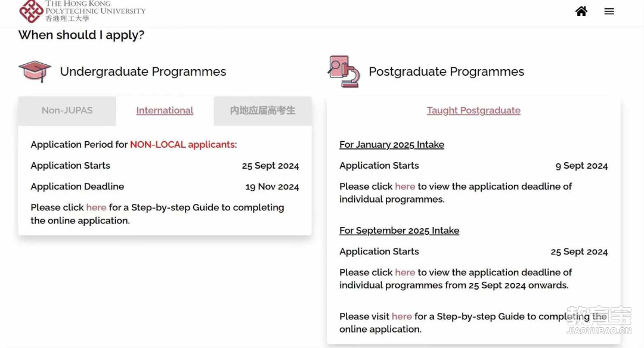Switch to the Non-JUPAS tab
Image resolution: width=644 pixels, height=348 pixels.
click(67, 110)
